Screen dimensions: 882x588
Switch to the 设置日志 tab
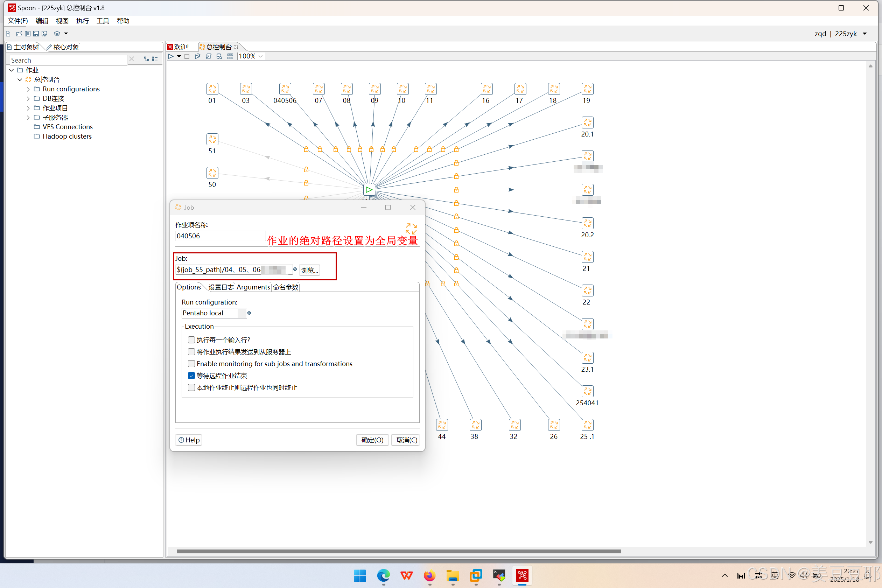[x=221, y=287]
